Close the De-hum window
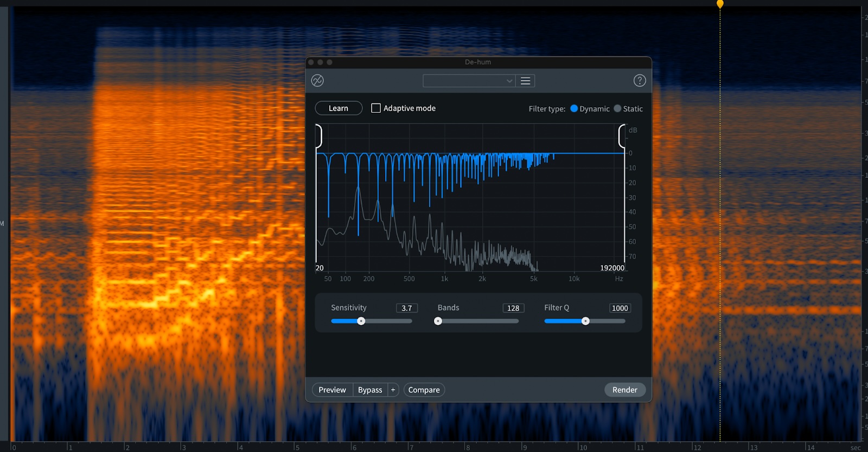The width and height of the screenshot is (868, 452). pyautogui.click(x=311, y=62)
